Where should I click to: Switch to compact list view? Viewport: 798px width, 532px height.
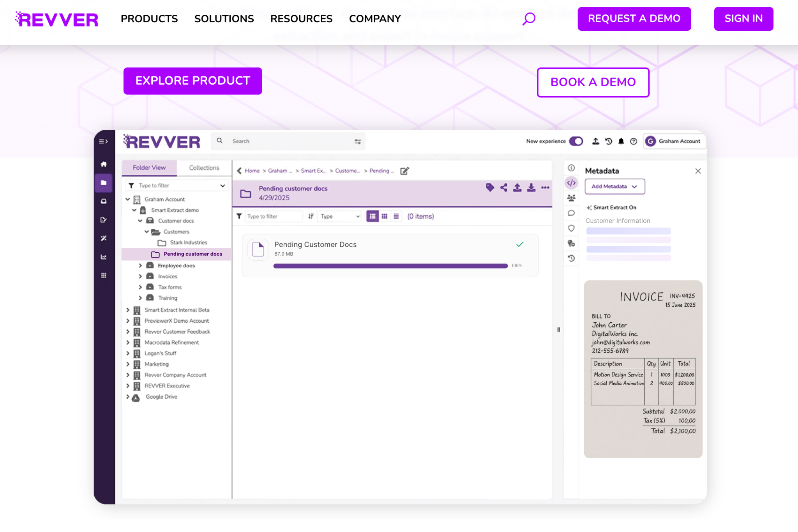396,216
